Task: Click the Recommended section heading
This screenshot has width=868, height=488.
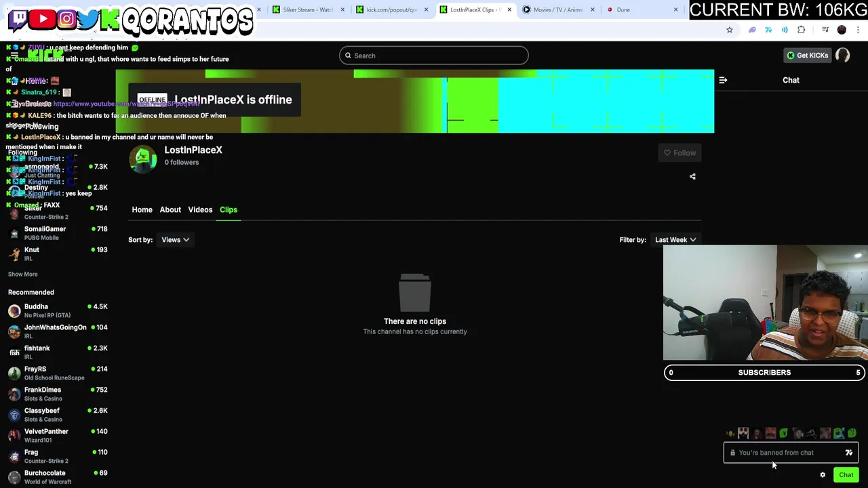Action: click(31, 292)
